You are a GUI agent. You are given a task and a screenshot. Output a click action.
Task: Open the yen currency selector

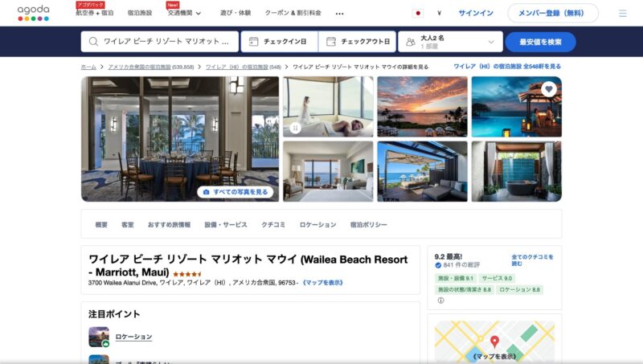439,13
